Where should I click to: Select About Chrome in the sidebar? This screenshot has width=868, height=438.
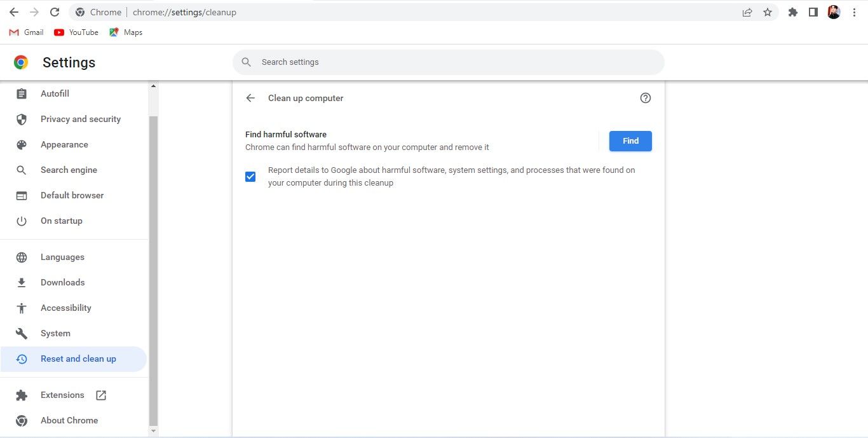[69, 420]
